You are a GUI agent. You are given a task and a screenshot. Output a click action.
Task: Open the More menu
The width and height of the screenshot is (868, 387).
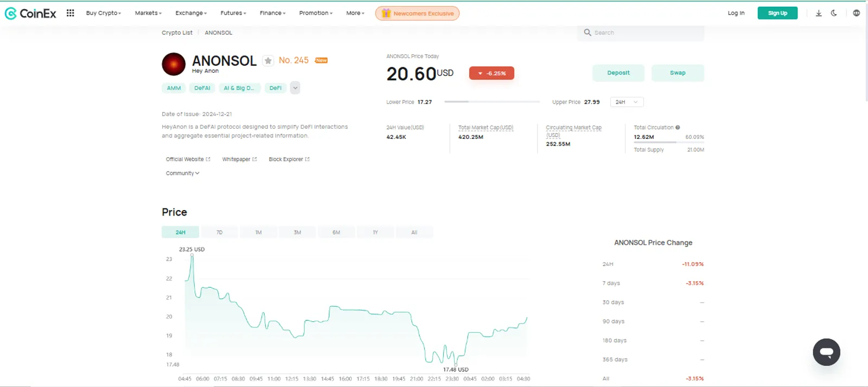[355, 13]
